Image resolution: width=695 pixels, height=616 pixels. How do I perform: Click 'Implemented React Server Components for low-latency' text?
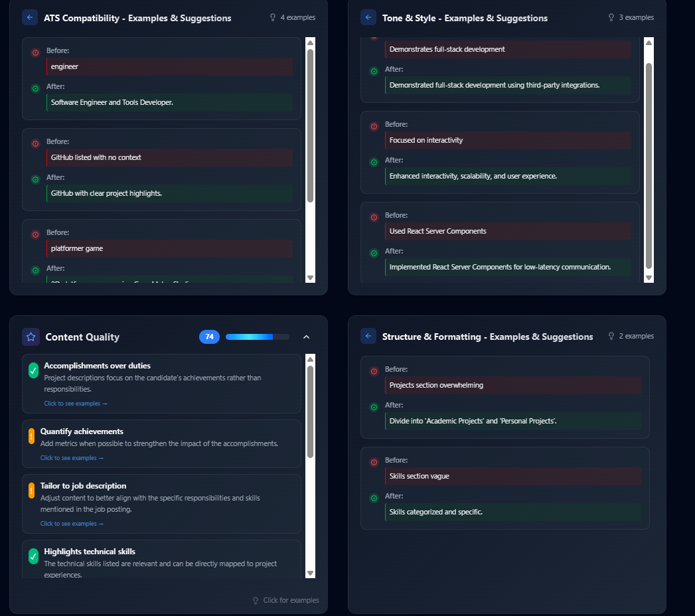pyautogui.click(x=500, y=268)
